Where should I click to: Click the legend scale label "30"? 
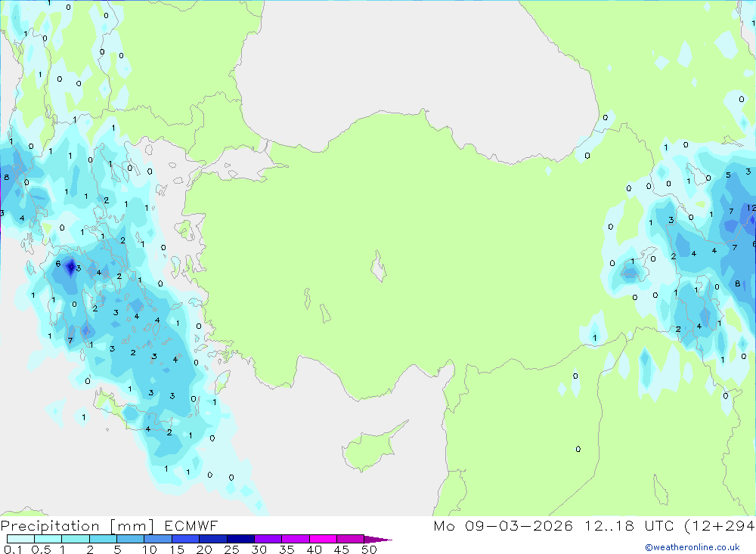(259, 549)
